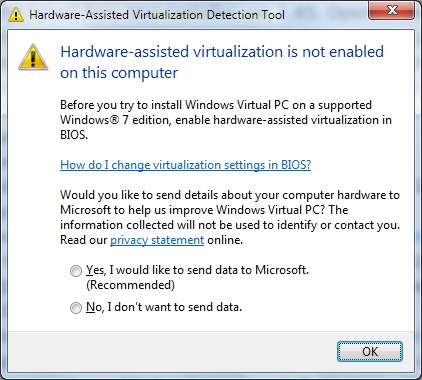
Task: Click the 'Yes, I would like to send data to Microsoft.' label
Action: tap(197, 270)
